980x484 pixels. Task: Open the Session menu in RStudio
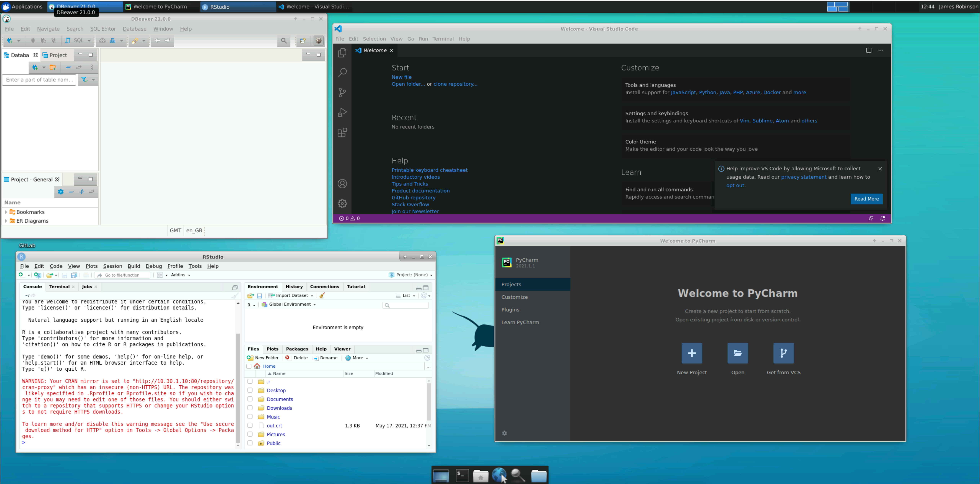point(113,266)
